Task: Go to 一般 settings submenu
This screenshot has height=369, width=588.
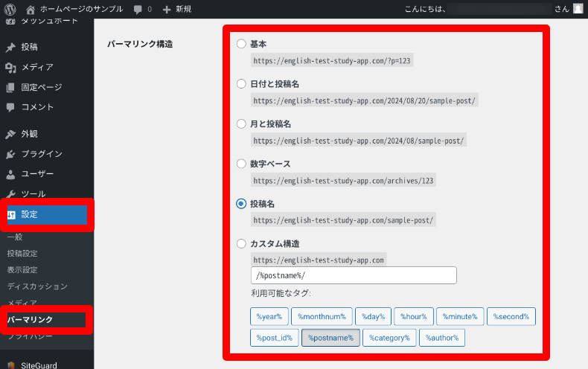Action: tap(15, 237)
